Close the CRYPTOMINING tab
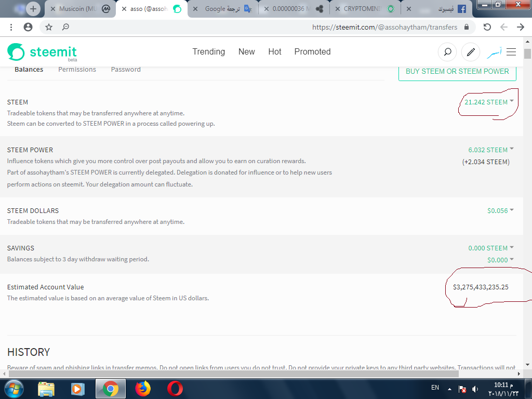Viewport: 532px width, 399px height. pos(337,9)
